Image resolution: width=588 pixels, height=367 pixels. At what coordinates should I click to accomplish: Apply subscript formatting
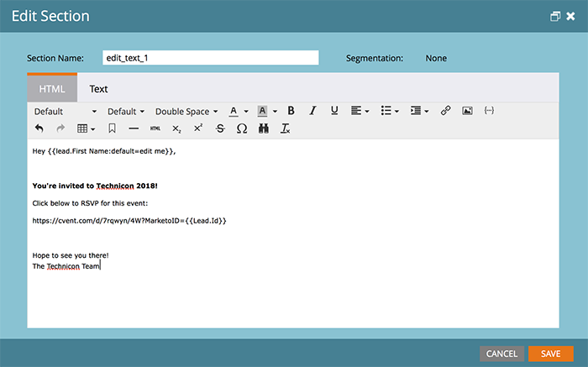click(176, 129)
